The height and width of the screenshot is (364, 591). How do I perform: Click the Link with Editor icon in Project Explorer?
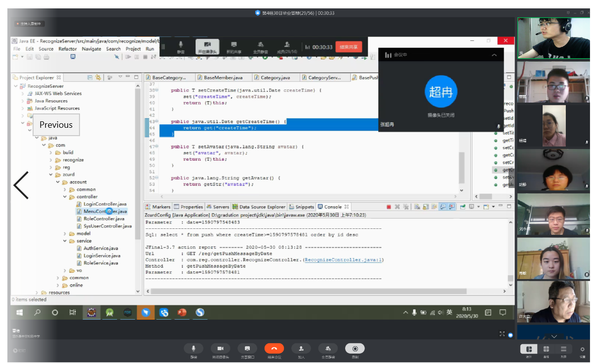[98, 77]
